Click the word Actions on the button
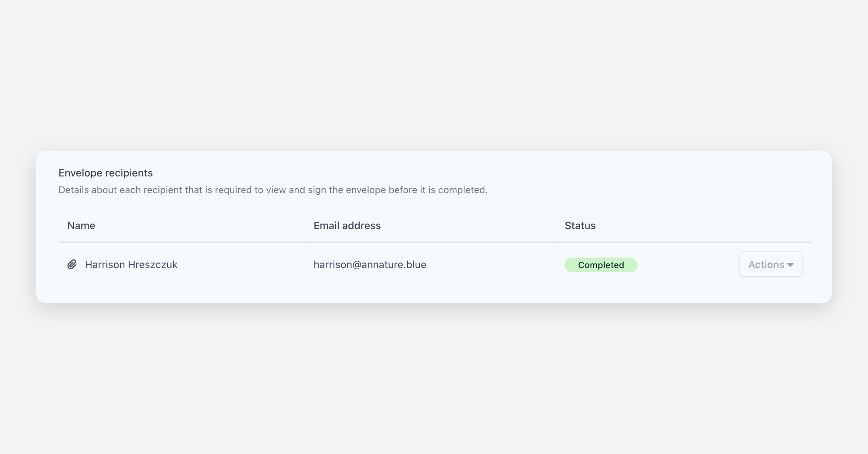868x454 pixels. [766, 265]
